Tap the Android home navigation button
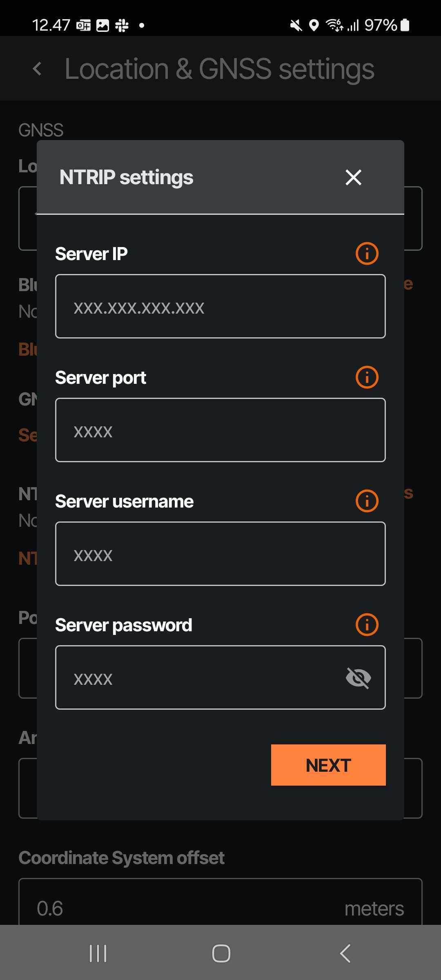This screenshot has width=441, height=980. (221, 953)
